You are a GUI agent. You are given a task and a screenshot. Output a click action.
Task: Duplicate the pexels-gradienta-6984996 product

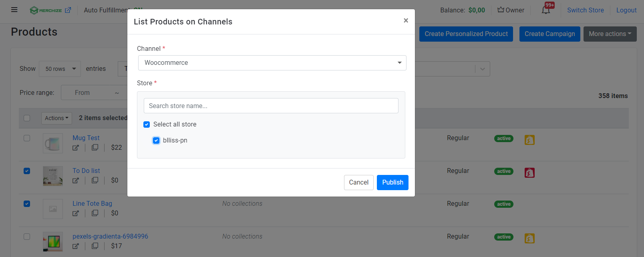pyautogui.click(x=95, y=246)
